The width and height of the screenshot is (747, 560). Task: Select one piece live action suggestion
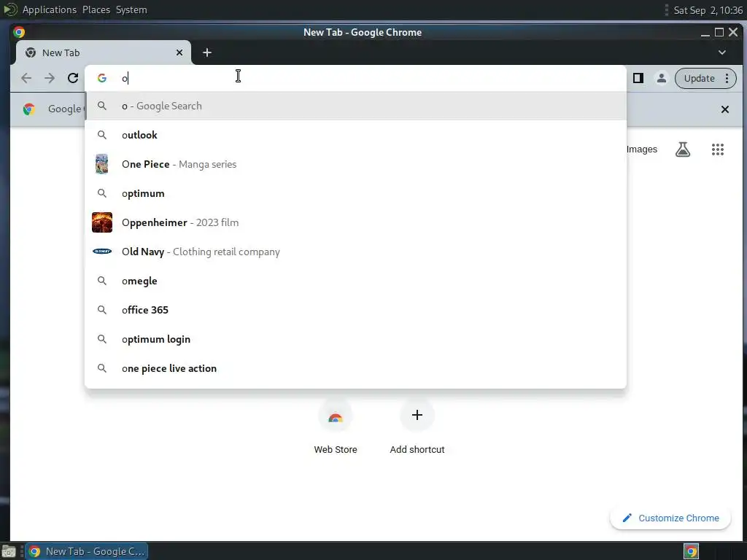click(x=355, y=368)
